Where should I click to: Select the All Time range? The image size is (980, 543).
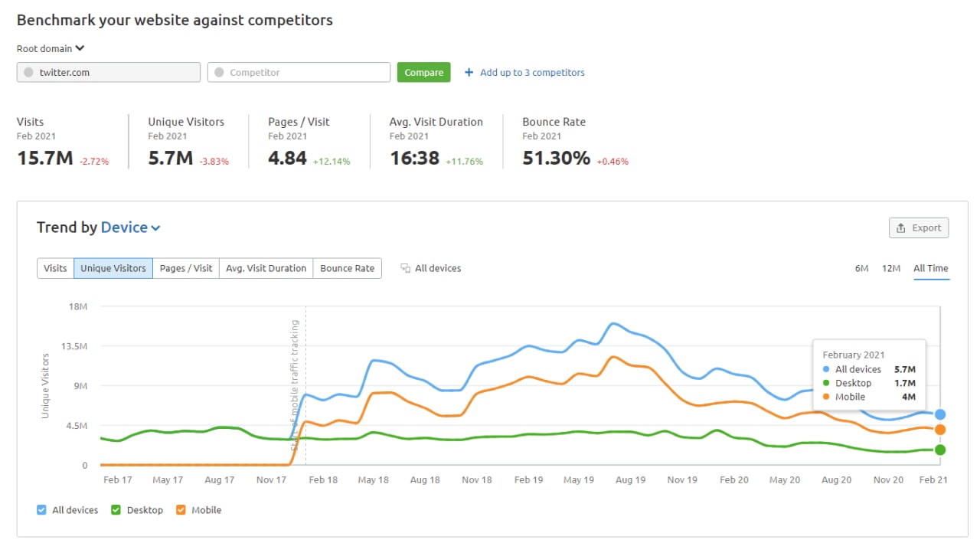[931, 268]
